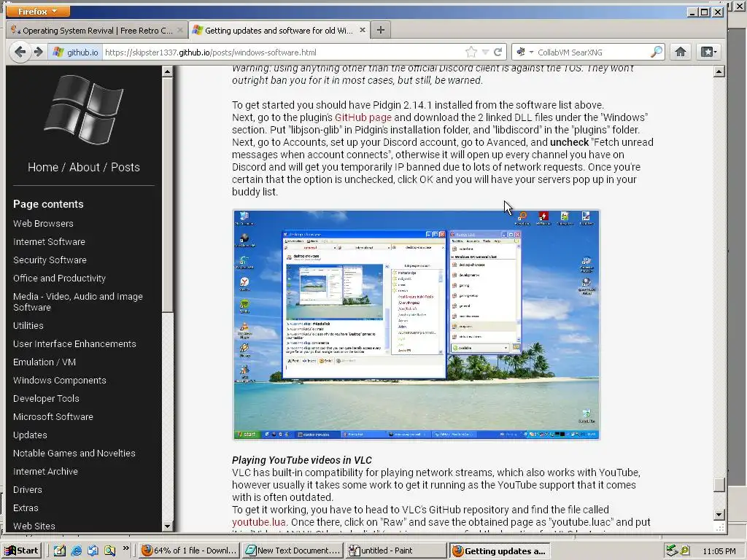Open a new tab with plus button
This screenshot has width=747, height=560.
(380, 30)
